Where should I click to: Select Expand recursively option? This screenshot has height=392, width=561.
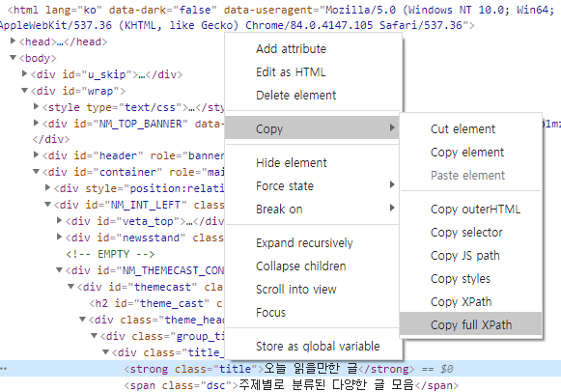pos(304,243)
